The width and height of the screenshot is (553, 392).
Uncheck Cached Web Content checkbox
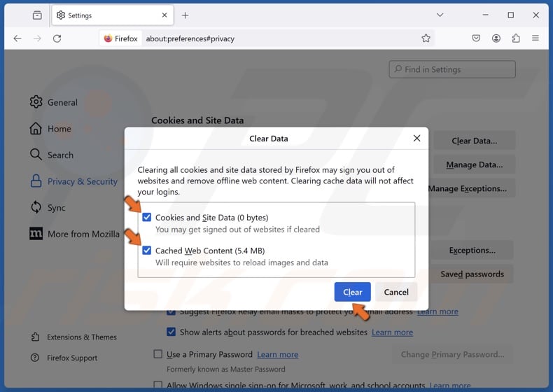[147, 250]
